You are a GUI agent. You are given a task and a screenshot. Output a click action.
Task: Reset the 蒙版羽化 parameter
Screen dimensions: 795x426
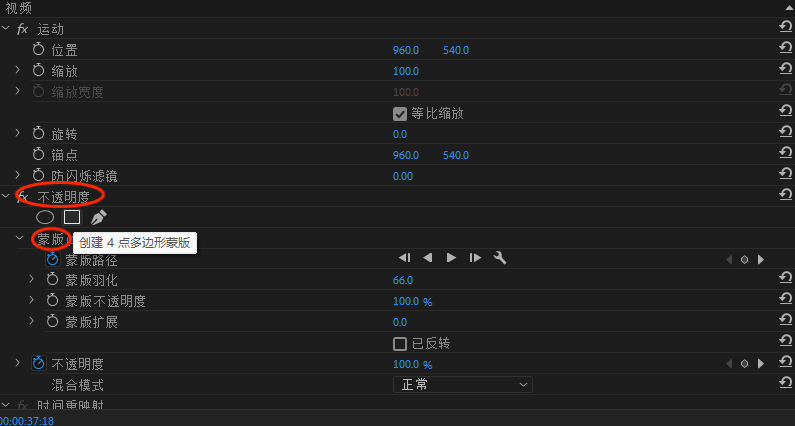[x=785, y=278]
